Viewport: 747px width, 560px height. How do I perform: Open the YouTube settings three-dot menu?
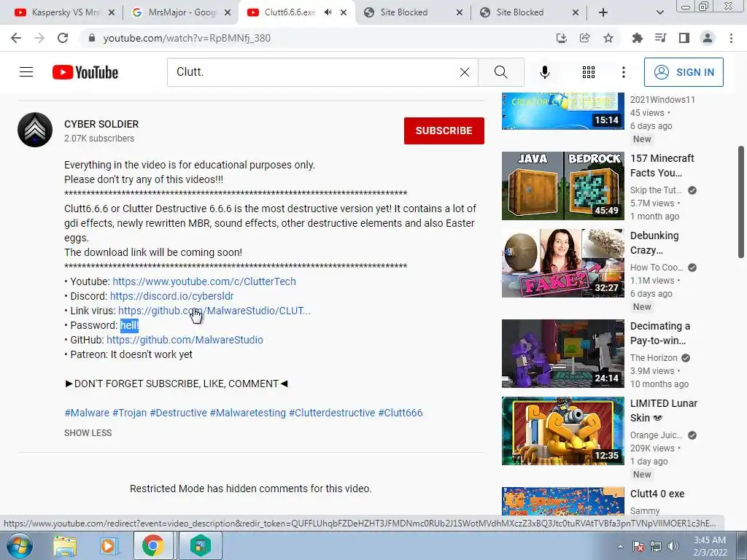click(x=623, y=72)
